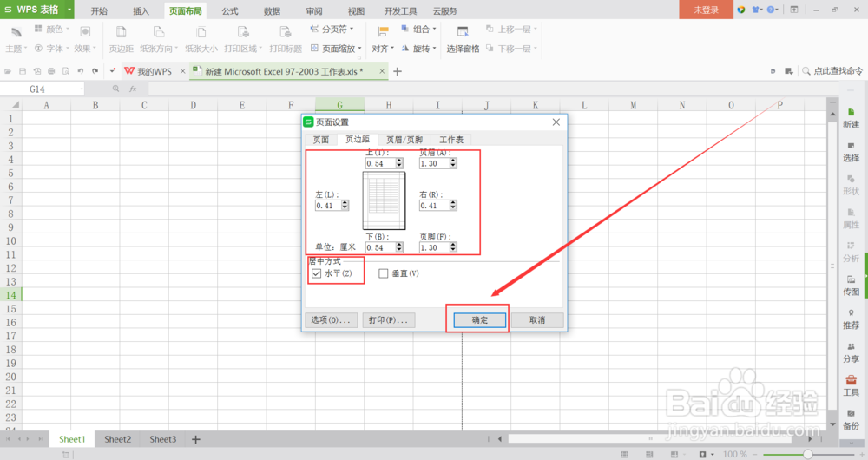Click the 打印(P)... button
The width and height of the screenshot is (868, 460).
tap(389, 320)
